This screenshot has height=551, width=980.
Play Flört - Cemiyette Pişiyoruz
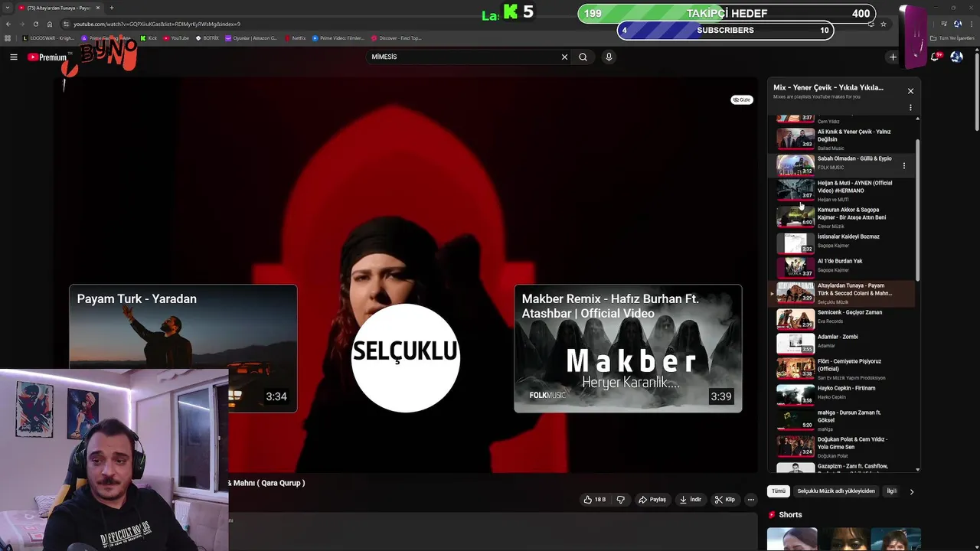click(x=841, y=369)
